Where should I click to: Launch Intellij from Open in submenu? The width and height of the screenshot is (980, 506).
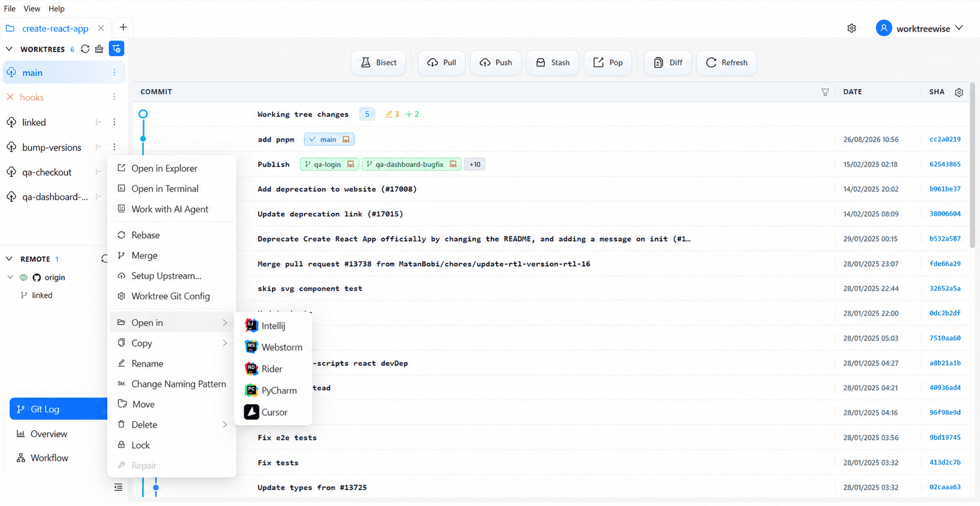(273, 326)
